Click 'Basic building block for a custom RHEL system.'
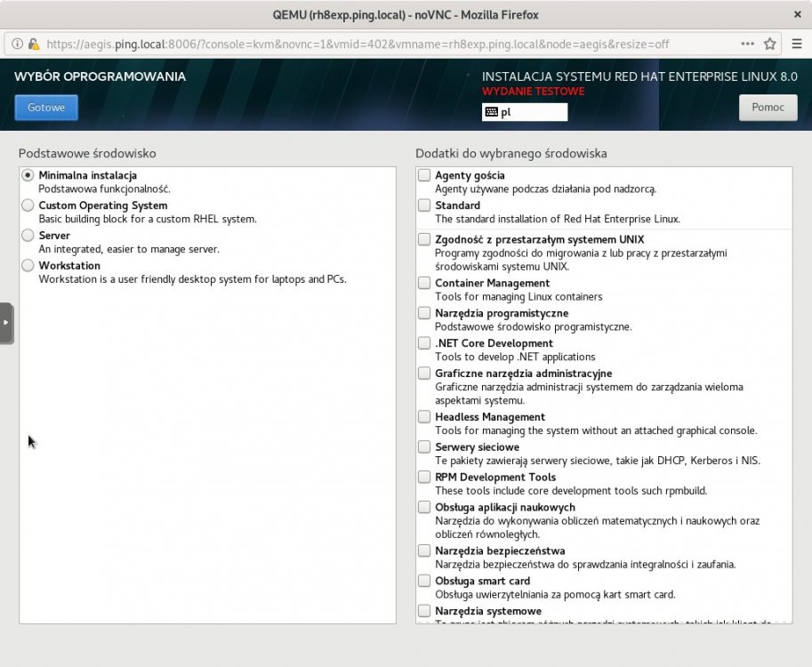This screenshot has width=812, height=667. [148, 219]
